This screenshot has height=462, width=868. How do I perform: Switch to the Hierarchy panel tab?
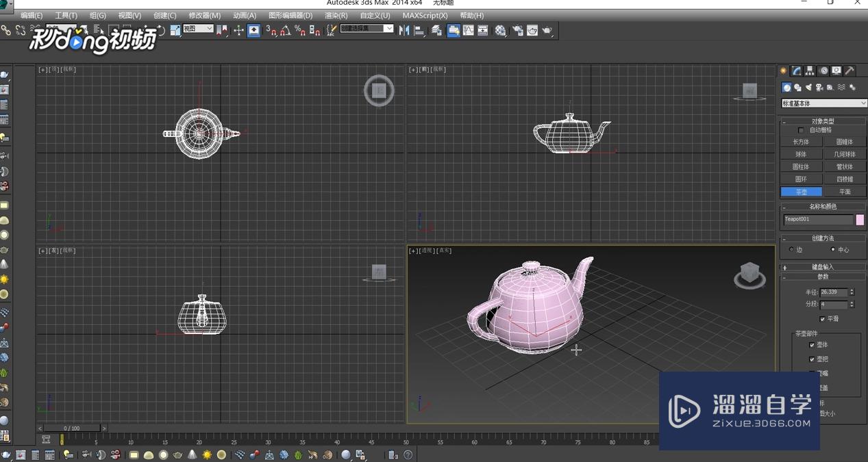coord(810,70)
